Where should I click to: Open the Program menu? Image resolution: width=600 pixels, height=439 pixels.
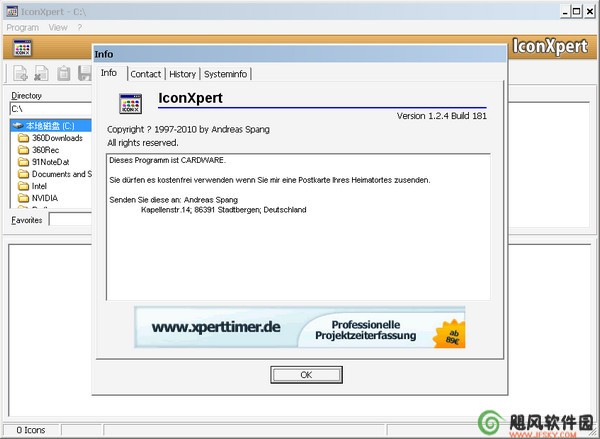tap(23, 28)
